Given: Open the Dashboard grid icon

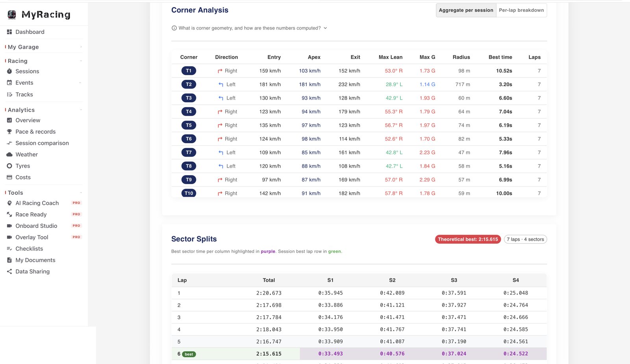Looking at the screenshot, I should [9, 32].
